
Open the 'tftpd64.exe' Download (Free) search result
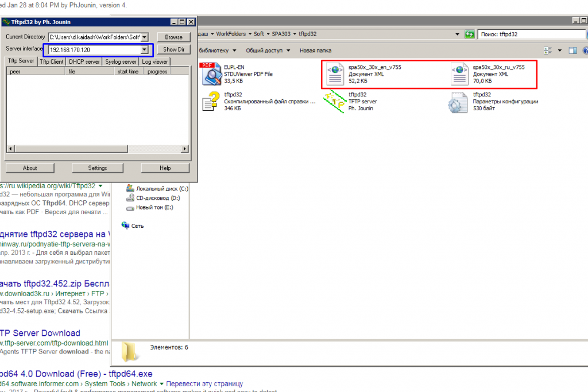pos(76,374)
